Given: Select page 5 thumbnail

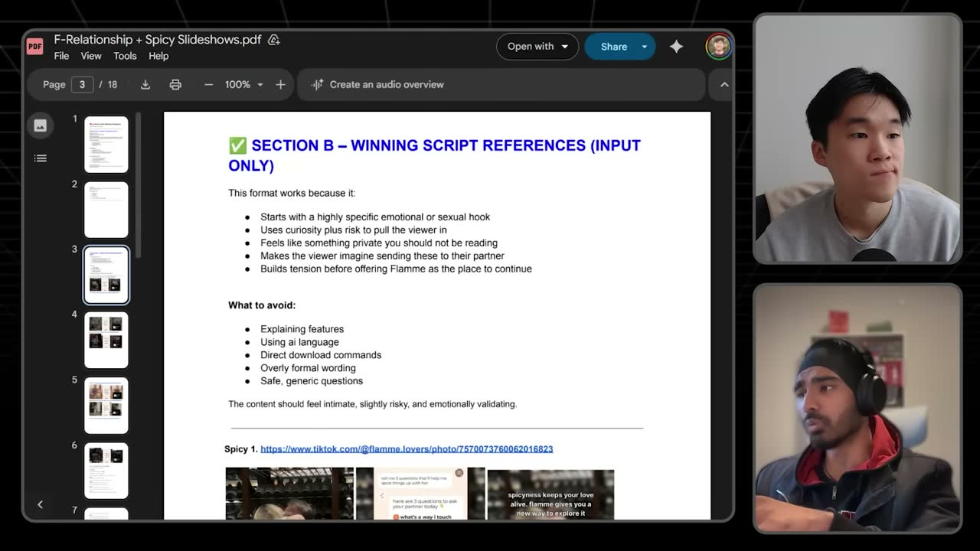Looking at the screenshot, I should coord(106,406).
